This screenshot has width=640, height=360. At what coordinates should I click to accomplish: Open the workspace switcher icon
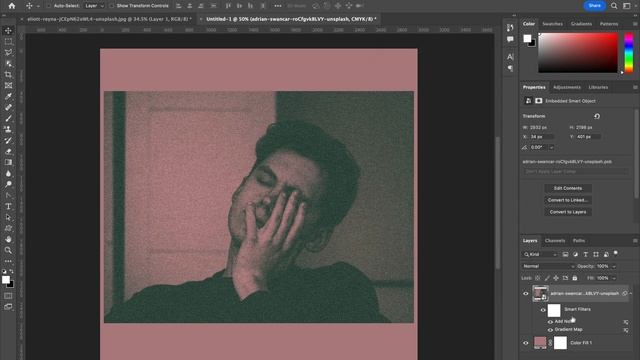[627, 6]
